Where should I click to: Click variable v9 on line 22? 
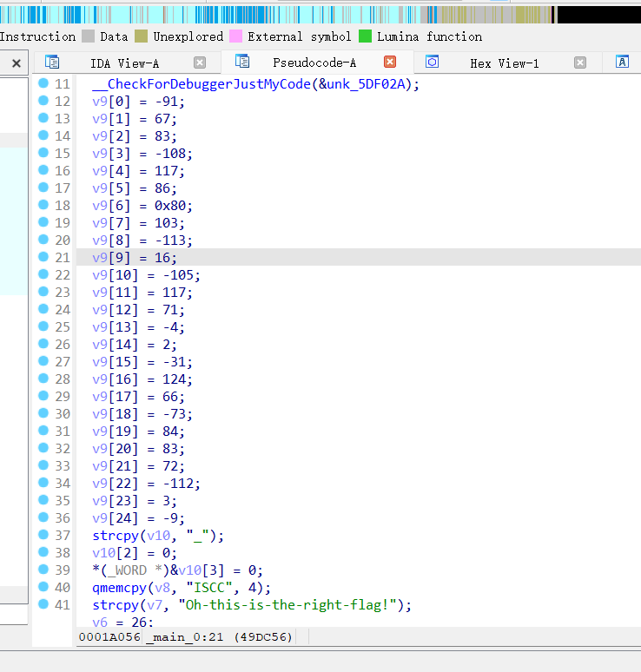pos(100,275)
